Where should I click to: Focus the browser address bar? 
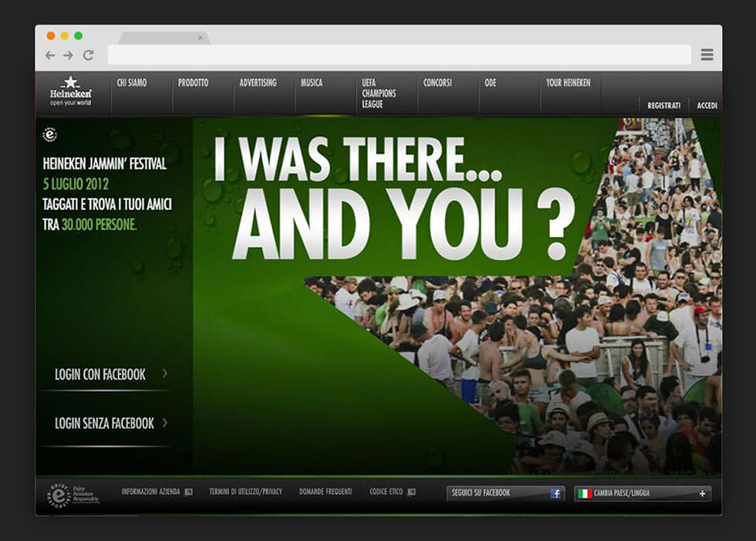pyautogui.click(x=400, y=55)
